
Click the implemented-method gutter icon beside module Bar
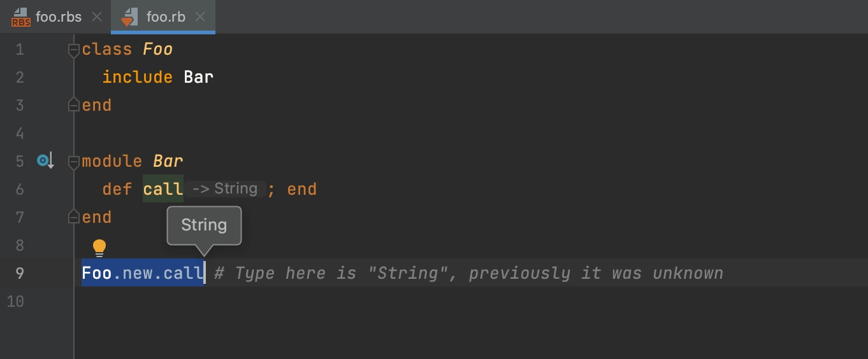(x=45, y=161)
